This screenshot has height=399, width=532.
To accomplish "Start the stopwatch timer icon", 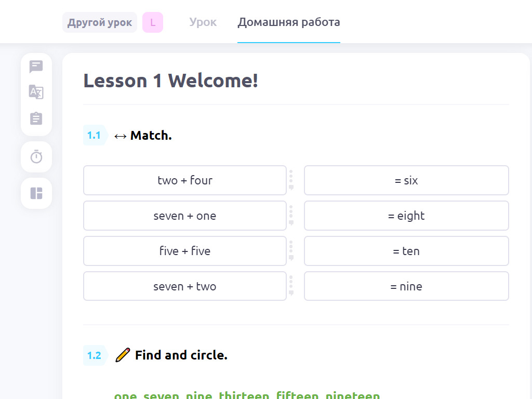I will click(x=36, y=157).
